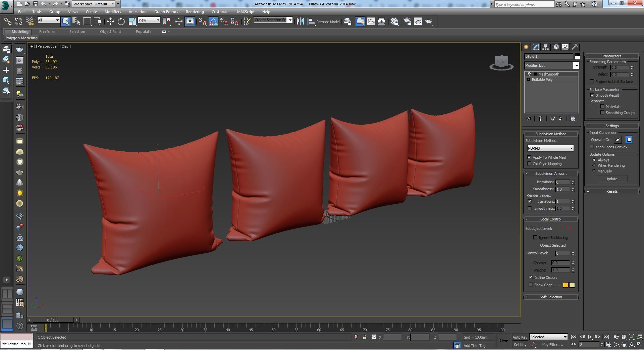Screen dimensions: 644x350
Task: Click the Select and Link chain icon
Action: tap(7, 21)
